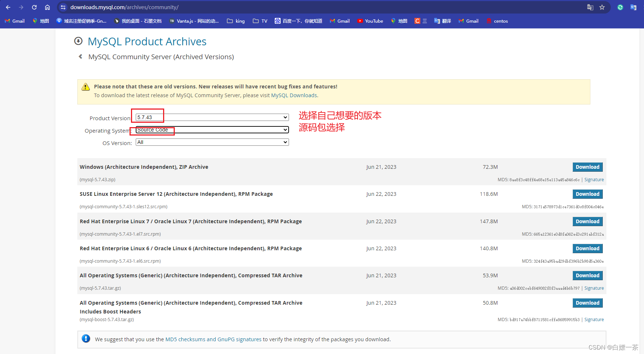Download the Boost Headers TAR archive
This screenshot has height=354, width=644.
pos(587,303)
